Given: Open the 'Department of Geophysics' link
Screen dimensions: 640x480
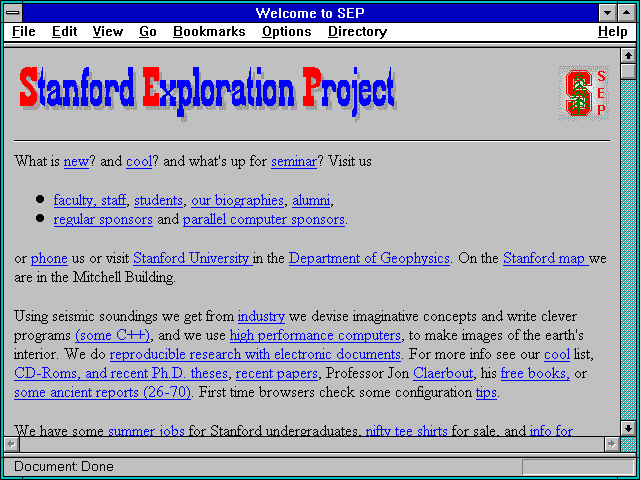Looking at the screenshot, I should 369,259.
